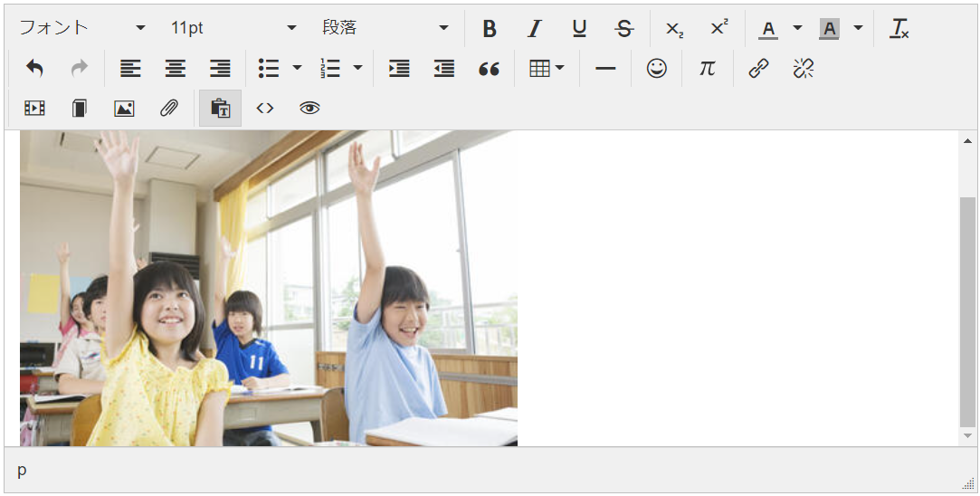The height and width of the screenshot is (496, 980).
Task: Open the source code view
Action: 264,109
